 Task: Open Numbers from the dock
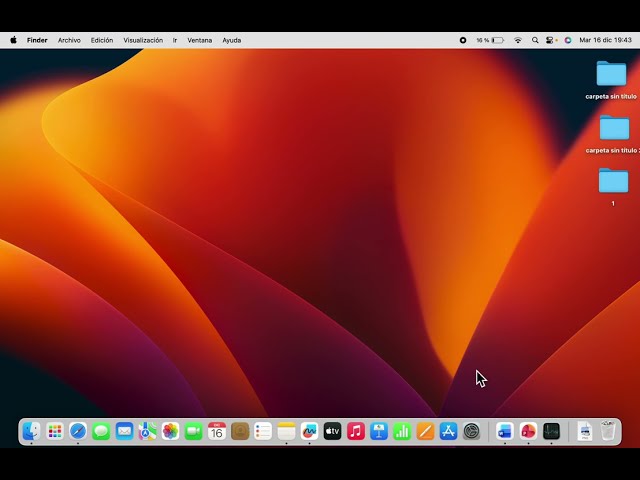[x=402, y=431]
